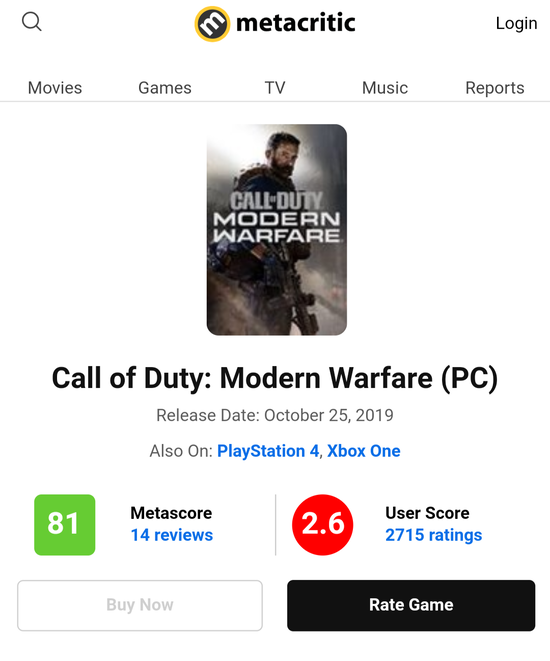Viewport: 550px width, 661px height.
Task: Select the TV tab
Action: pos(275,88)
